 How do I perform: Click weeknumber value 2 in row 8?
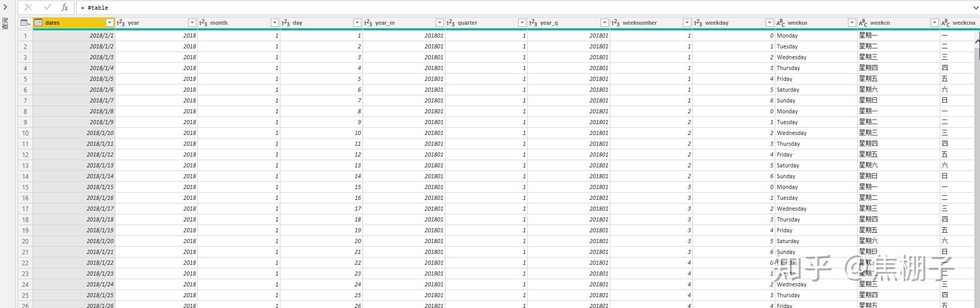pyautogui.click(x=651, y=111)
